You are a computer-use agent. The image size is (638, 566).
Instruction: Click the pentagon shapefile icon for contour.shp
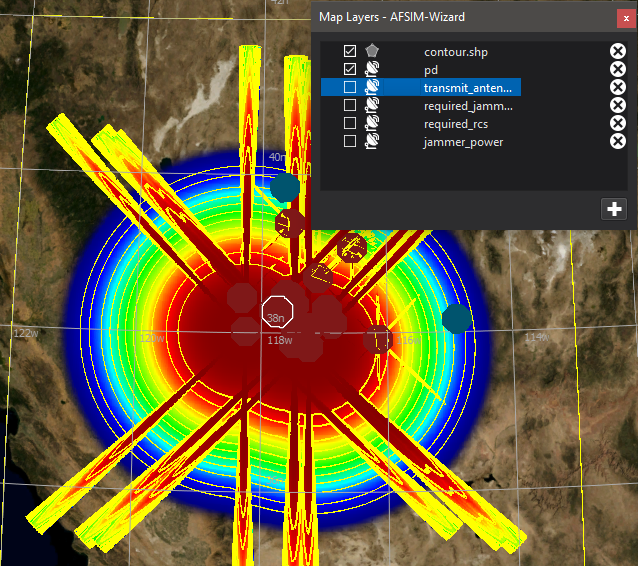click(x=372, y=51)
